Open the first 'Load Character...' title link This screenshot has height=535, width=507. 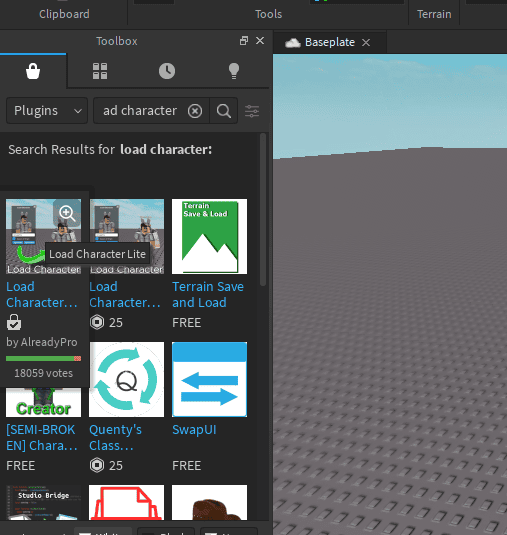point(42,294)
